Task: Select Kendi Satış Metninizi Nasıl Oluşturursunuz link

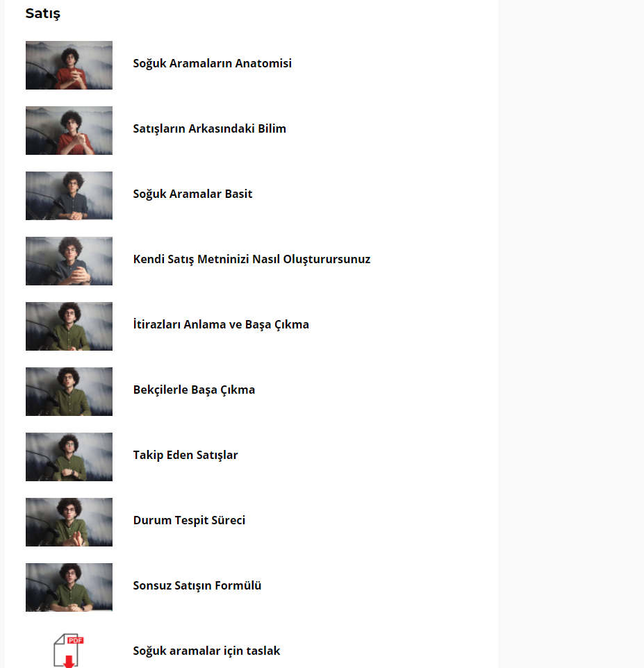Action: (x=251, y=259)
